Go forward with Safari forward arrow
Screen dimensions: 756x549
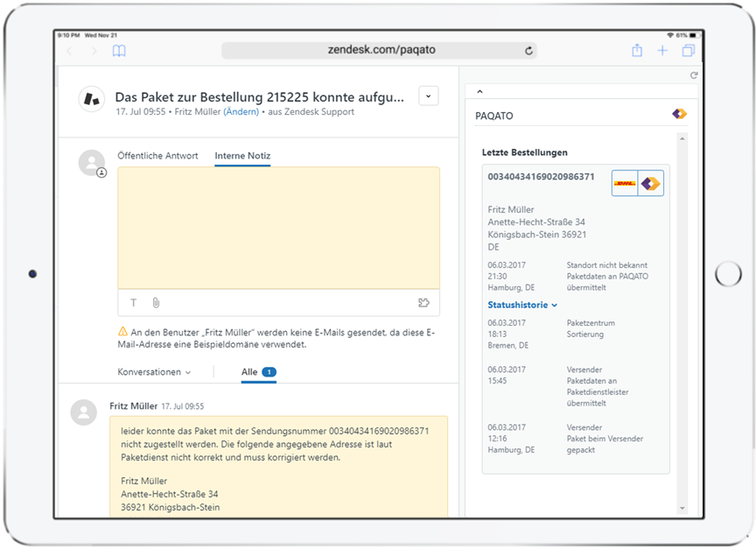pos(94,51)
